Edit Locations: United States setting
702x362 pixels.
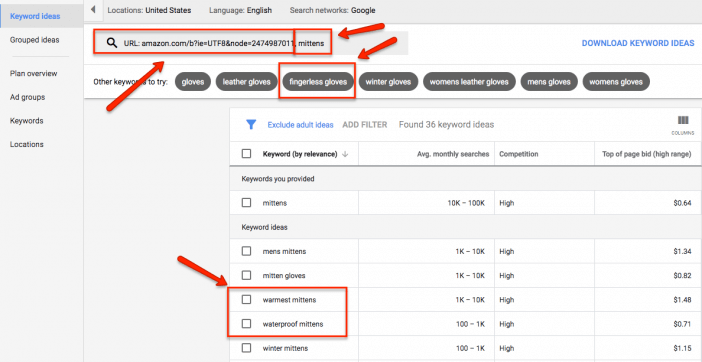[149, 10]
